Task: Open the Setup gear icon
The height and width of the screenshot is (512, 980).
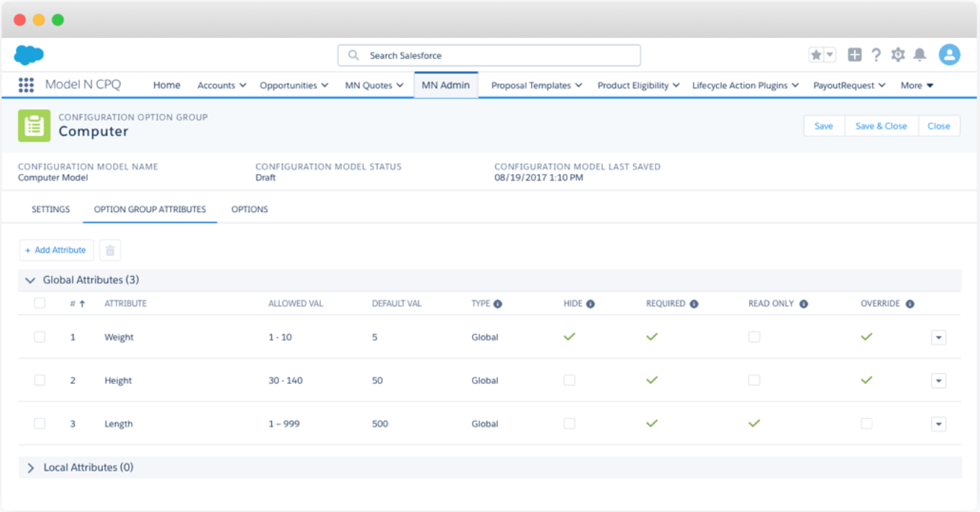Action: pos(898,55)
